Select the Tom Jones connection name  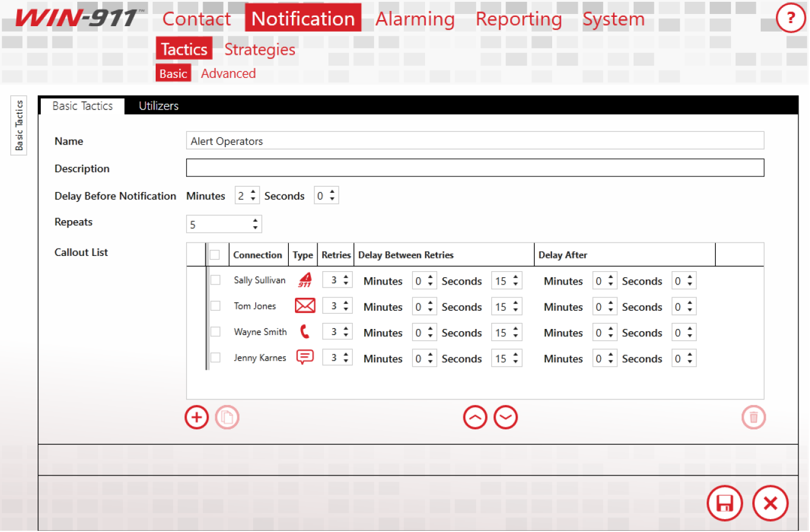tap(255, 306)
